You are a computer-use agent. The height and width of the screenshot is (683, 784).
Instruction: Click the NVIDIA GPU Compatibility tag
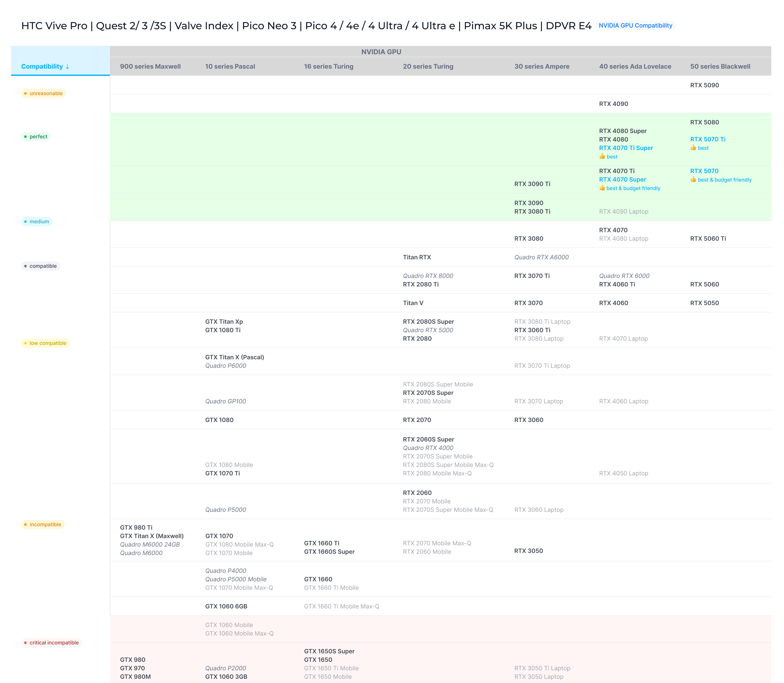click(635, 25)
